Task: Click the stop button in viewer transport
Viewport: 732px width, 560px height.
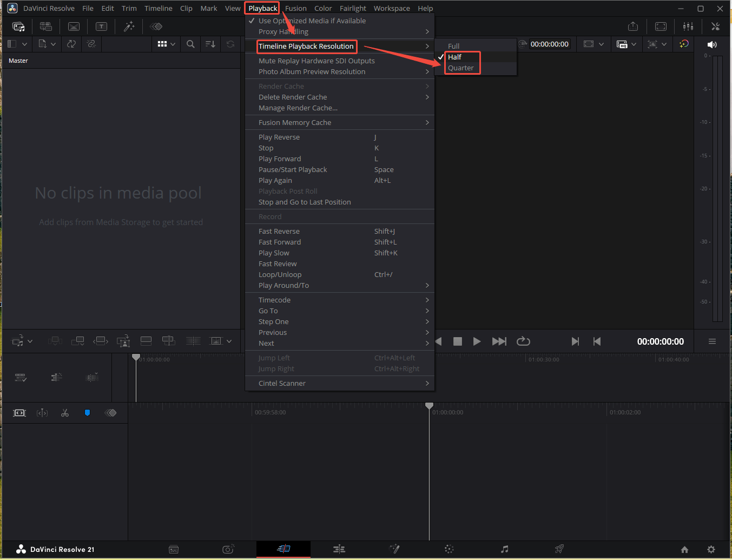Action: point(457,341)
